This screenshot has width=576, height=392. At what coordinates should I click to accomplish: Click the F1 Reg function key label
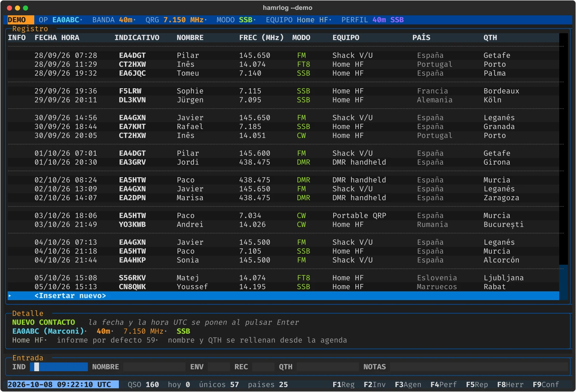tap(343, 385)
